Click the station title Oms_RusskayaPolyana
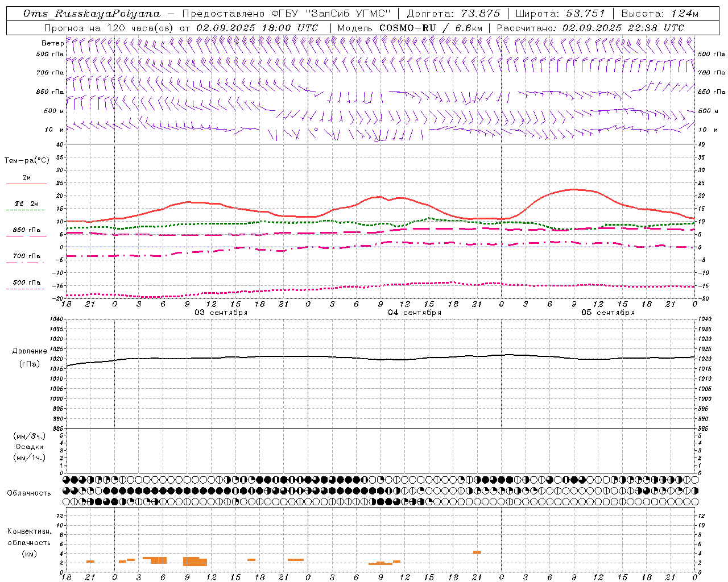Viewport: 728px width, 582px height. [x=92, y=14]
